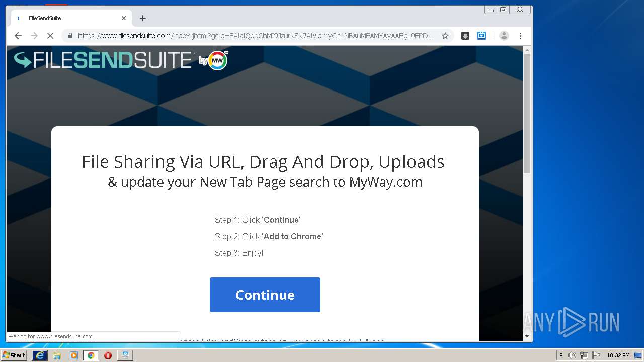644x362 pixels.
Task: Close the Chrome window
Action: (x=520, y=10)
